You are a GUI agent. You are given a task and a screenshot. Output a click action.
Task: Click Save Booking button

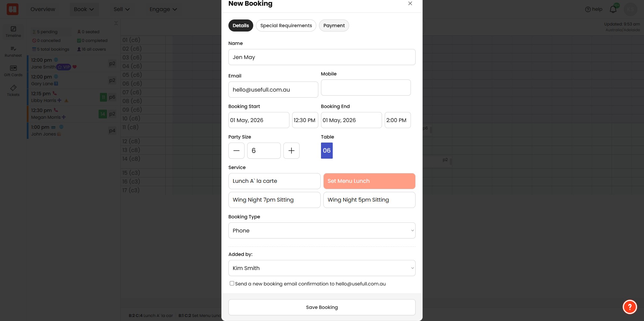[x=322, y=307]
